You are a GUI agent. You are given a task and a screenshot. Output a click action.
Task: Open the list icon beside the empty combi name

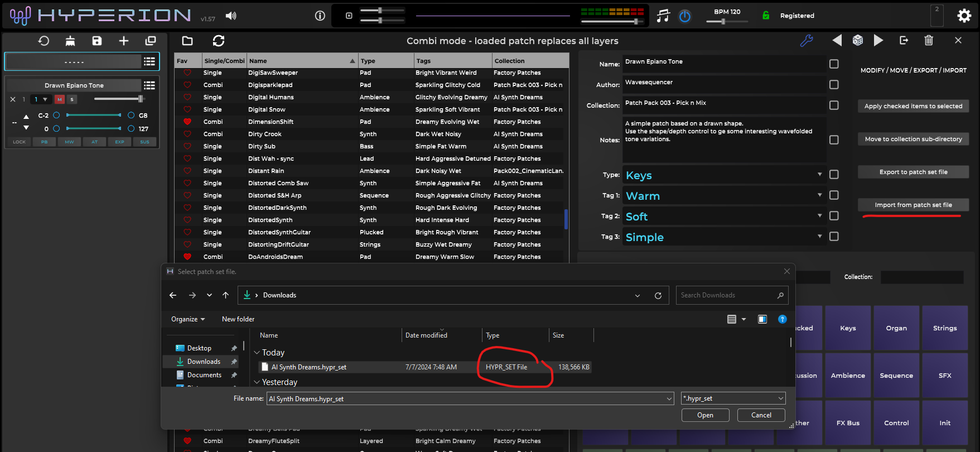point(149,61)
